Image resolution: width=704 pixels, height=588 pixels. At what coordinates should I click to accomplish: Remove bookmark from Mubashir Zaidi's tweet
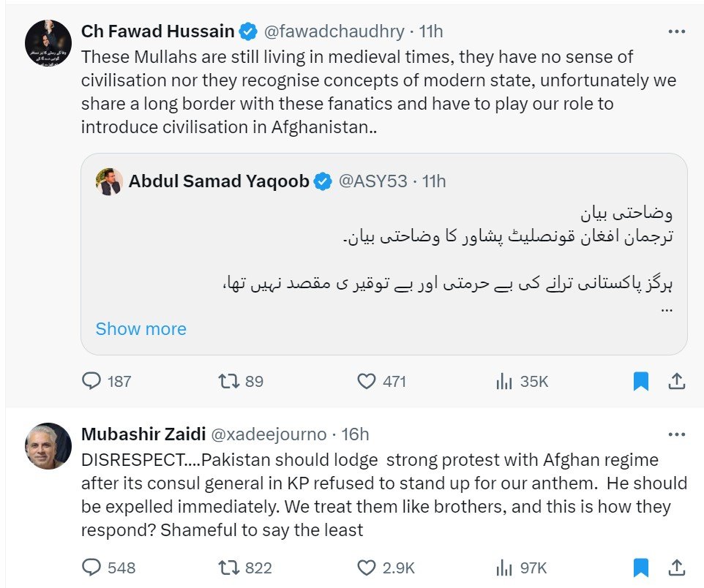pos(640,568)
